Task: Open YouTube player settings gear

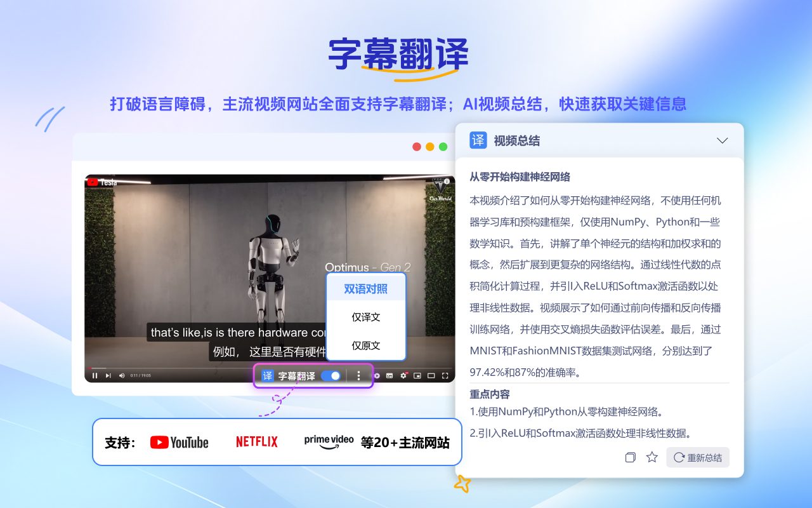Action: coord(403,375)
